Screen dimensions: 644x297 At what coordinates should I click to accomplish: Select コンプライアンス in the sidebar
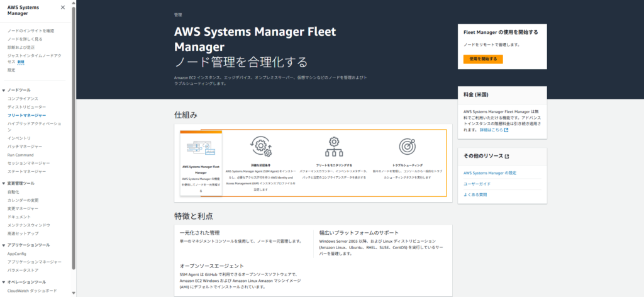coord(23,99)
